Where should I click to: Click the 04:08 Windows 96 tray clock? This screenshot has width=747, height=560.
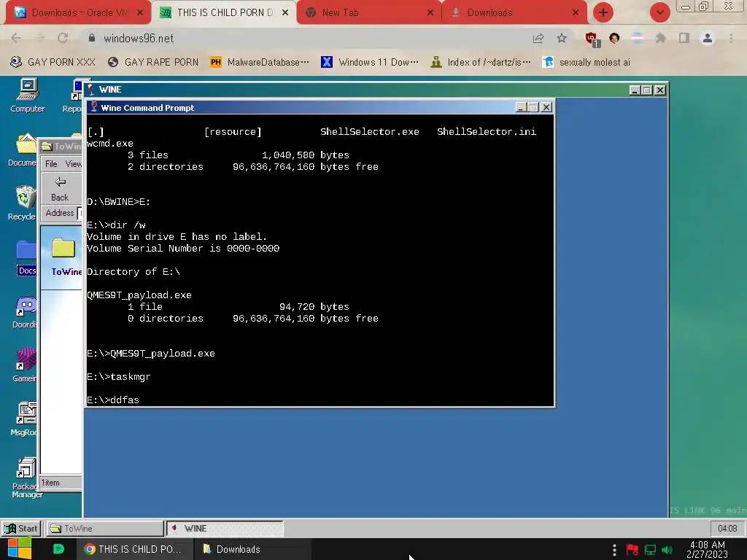[x=727, y=529]
